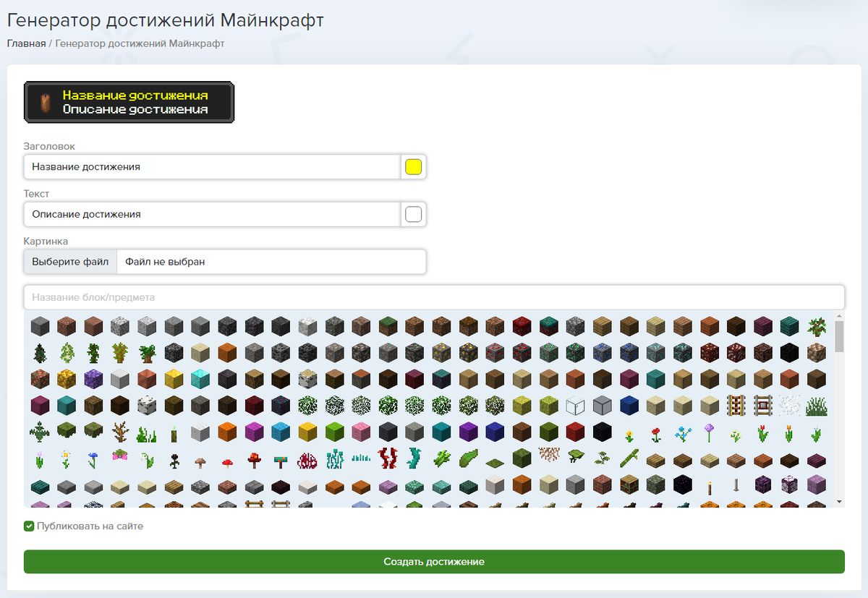Pick the glass block icon

575,406
